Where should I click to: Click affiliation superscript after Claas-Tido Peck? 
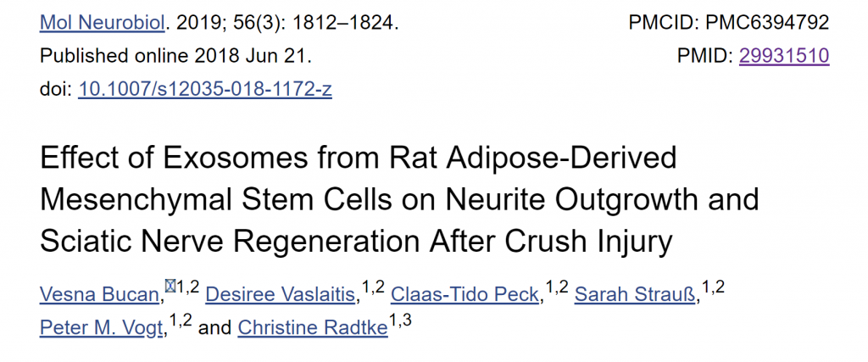click(557, 288)
